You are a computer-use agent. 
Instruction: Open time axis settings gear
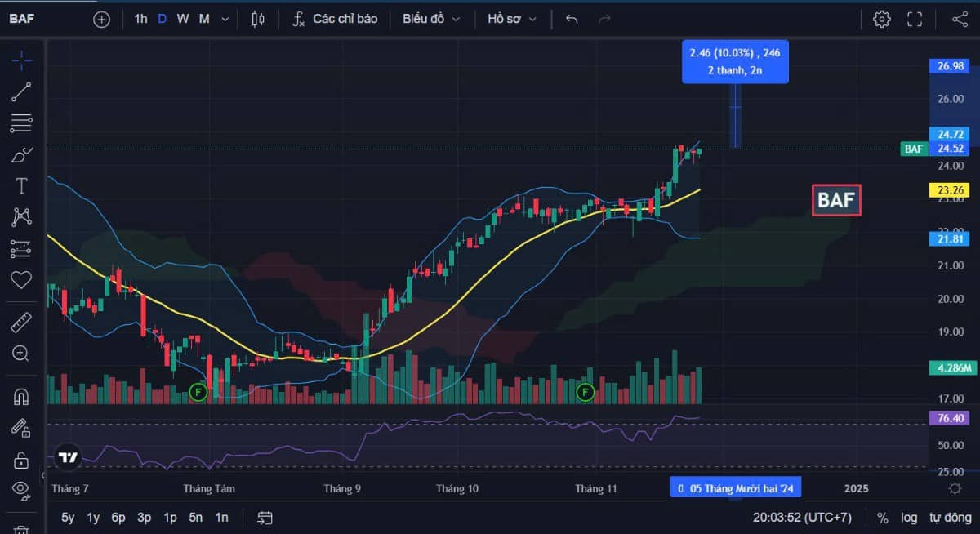coord(955,488)
